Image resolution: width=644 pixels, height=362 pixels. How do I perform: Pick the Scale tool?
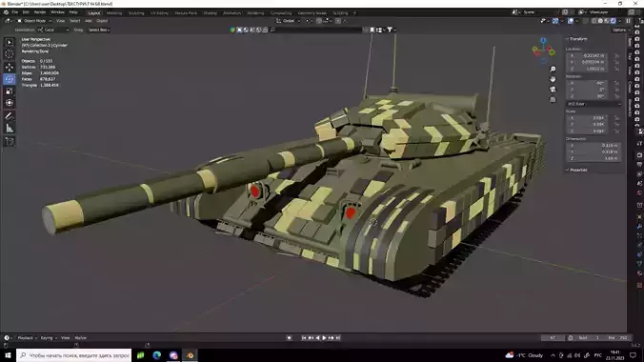10,91
